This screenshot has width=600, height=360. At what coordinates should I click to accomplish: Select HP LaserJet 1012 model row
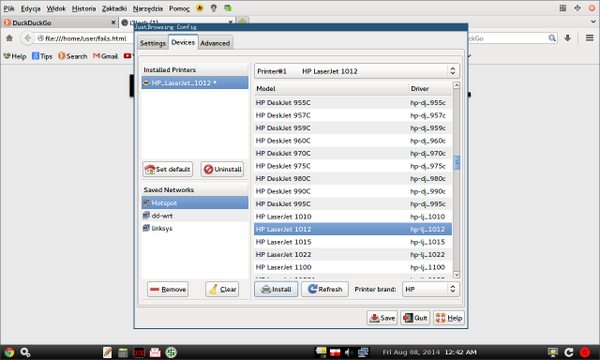(x=353, y=229)
